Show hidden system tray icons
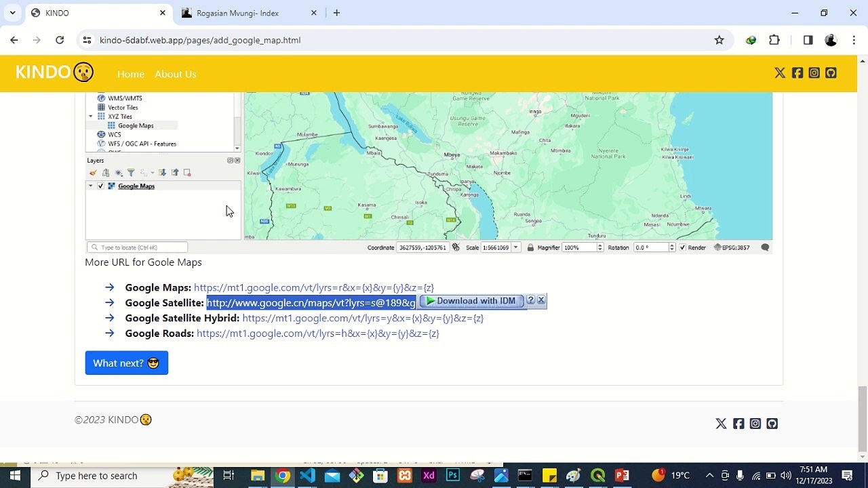Screen dimensions: 868x488 (709, 475)
